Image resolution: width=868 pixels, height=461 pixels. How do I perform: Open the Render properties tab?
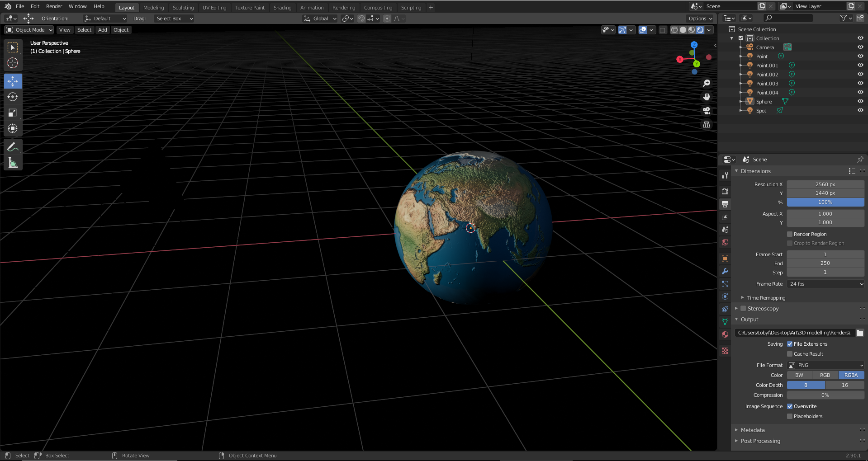tap(725, 192)
